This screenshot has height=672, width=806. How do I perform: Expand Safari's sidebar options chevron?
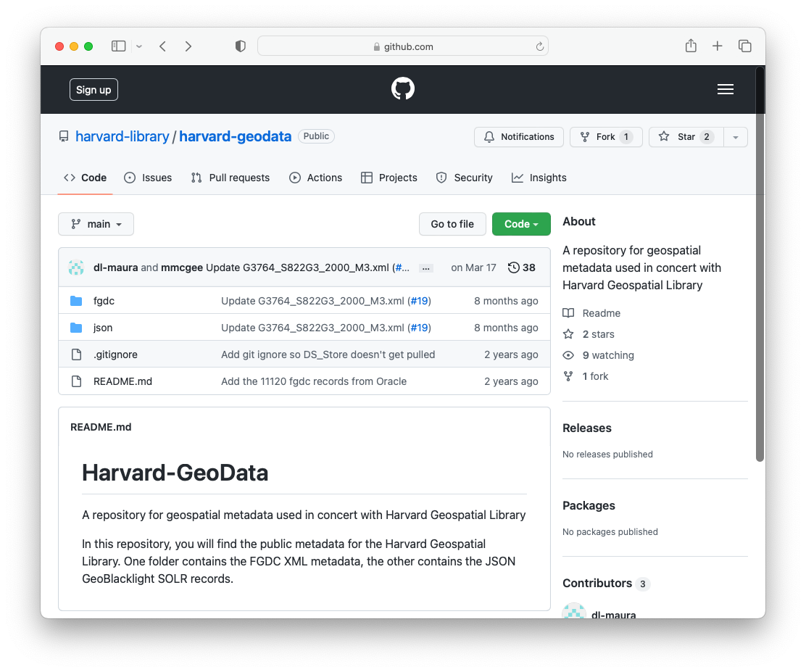(138, 46)
